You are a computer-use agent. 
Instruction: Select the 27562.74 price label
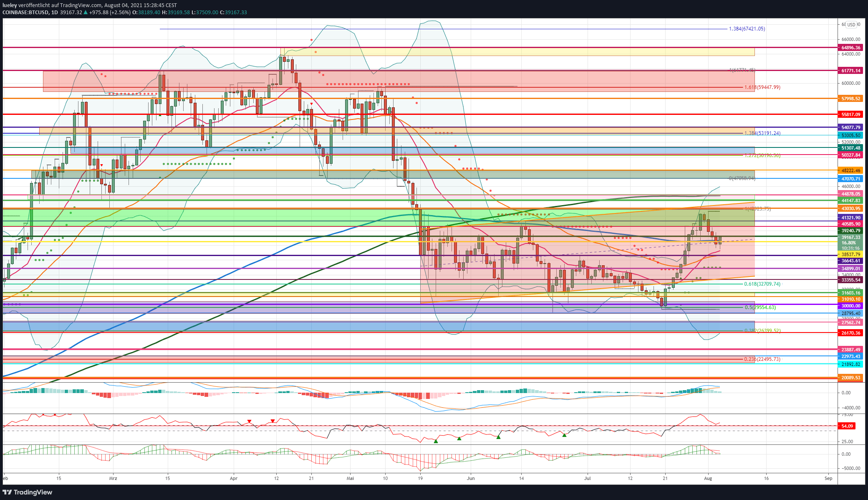[x=850, y=322]
